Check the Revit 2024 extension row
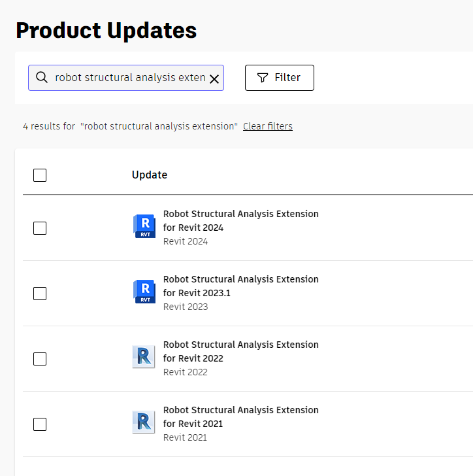Image resolution: width=473 pixels, height=476 pixels. [x=40, y=228]
